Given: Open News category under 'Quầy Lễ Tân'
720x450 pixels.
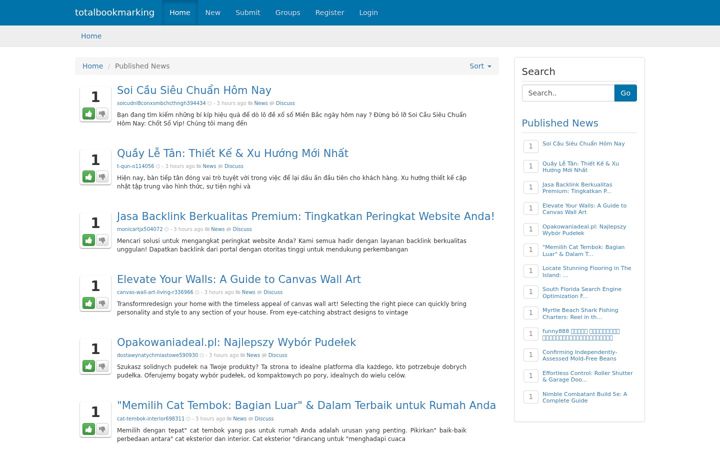Looking at the screenshot, I should [209, 166].
